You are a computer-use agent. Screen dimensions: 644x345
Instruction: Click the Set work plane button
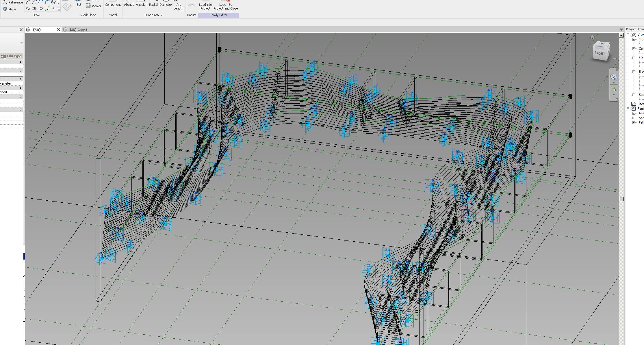pyautogui.click(x=79, y=3)
